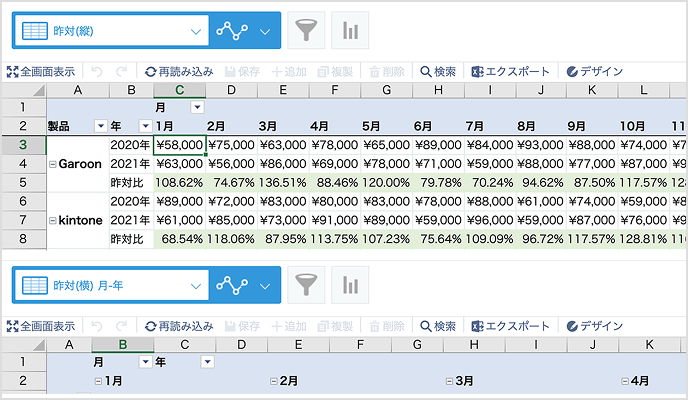Click 全画面表示 fullscreen in top toolbar
The height and width of the screenshot is (400, 688).
[41, 72]
